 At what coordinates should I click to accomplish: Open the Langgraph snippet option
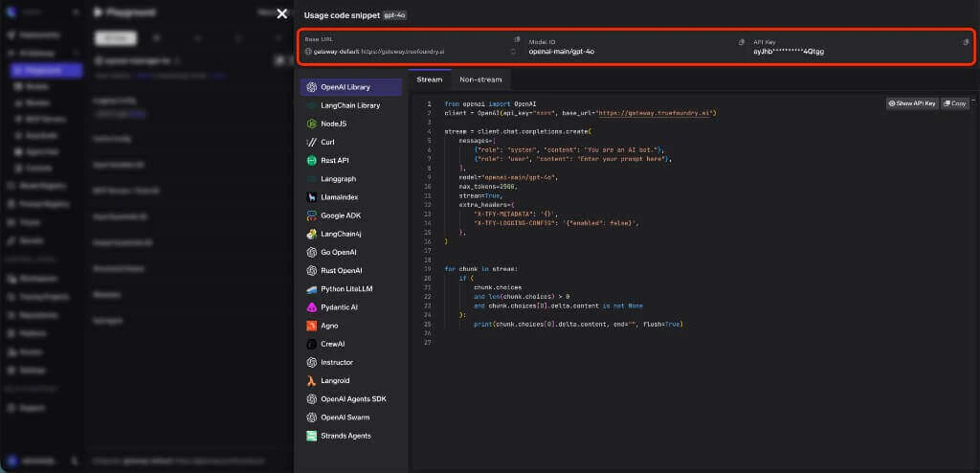pos(351,179)
